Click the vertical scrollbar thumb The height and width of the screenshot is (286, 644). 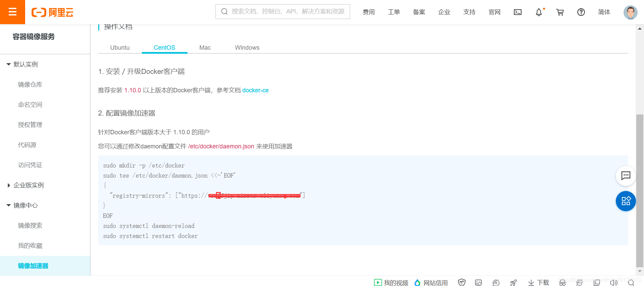640,190
